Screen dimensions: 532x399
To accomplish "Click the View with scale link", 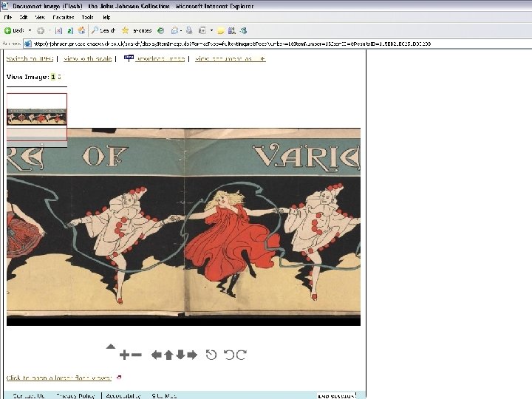I will pyautogui.click(x=87, y=58).
